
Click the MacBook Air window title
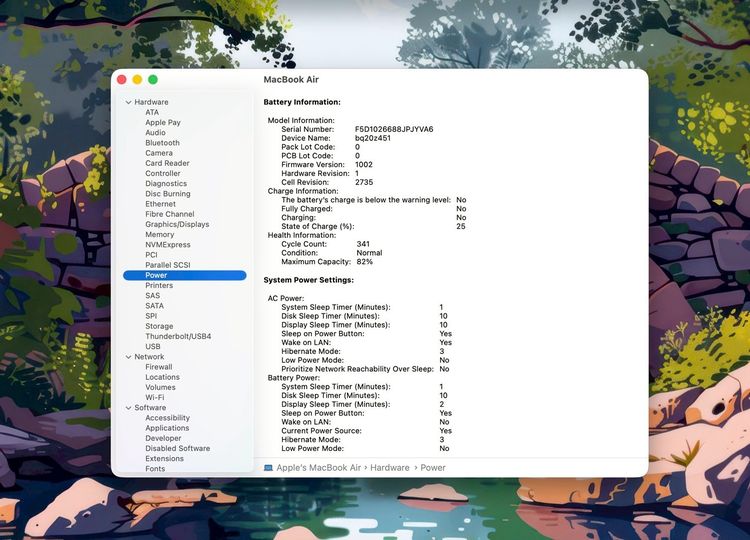tap(291, 80)
